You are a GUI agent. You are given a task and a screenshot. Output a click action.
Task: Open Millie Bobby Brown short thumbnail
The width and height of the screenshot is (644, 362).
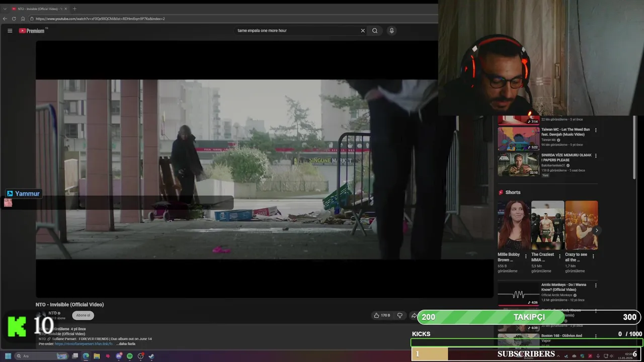coord(514,225)
